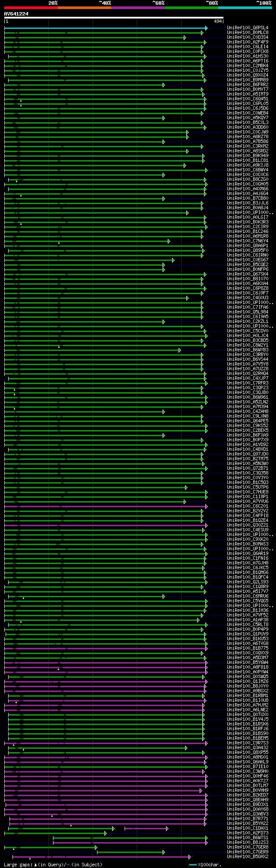Select hit UniRef100_C6BWV4
The image size is (276, 868).
[248, 170]
